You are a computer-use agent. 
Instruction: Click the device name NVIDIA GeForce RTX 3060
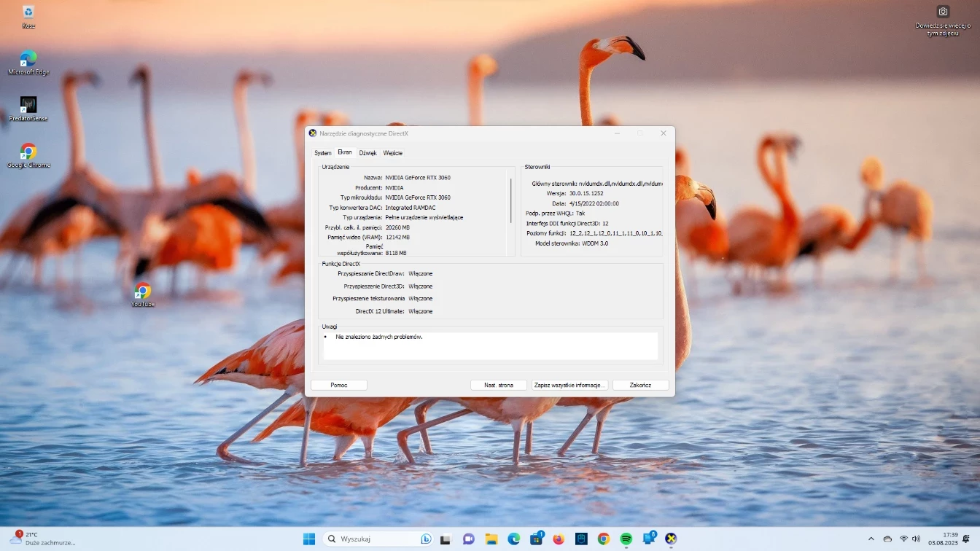point(418,178)
